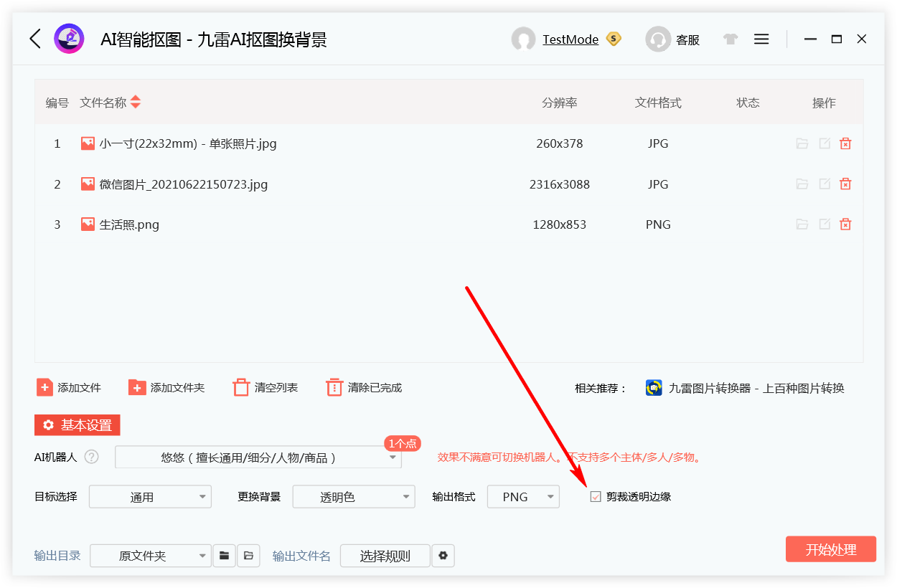Expand the 输出格式 PNG dropdown
The height and width of the screenshot is (588, 897).
tap(550, 497)
